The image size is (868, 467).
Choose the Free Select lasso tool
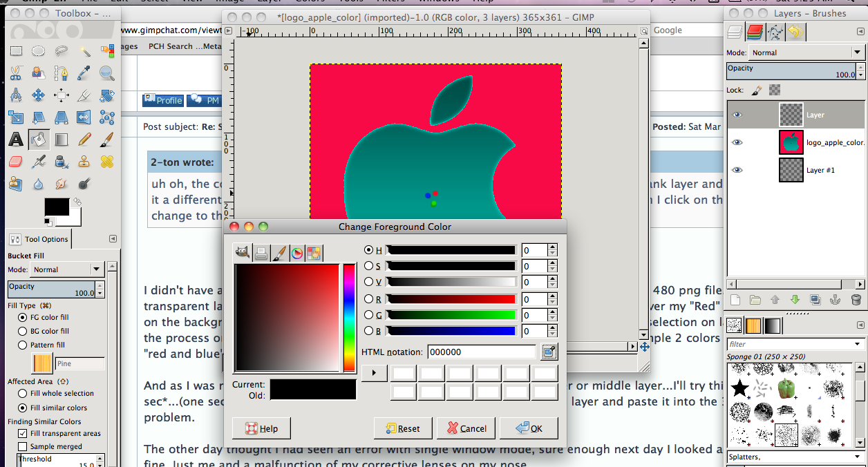[x=62, y=50]
